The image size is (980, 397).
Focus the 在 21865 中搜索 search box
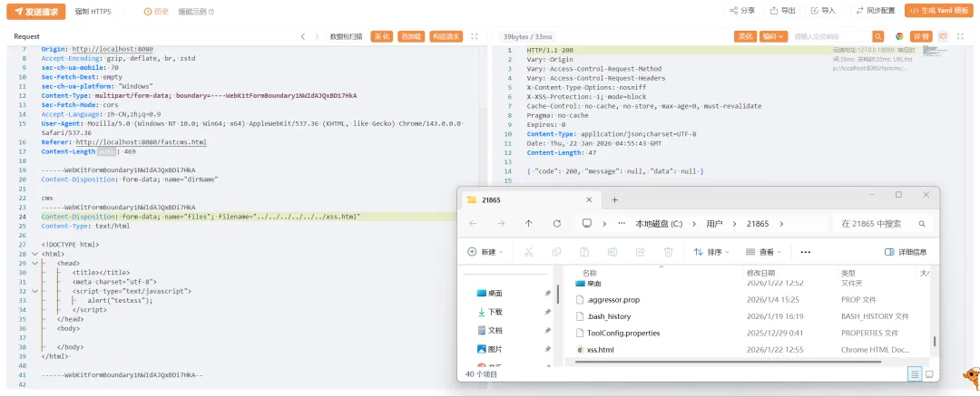883,223
